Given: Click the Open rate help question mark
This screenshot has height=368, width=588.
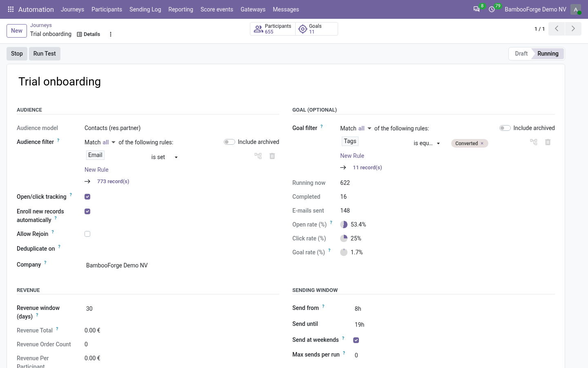Looking at the screenshot, I should tap(331, 223).
